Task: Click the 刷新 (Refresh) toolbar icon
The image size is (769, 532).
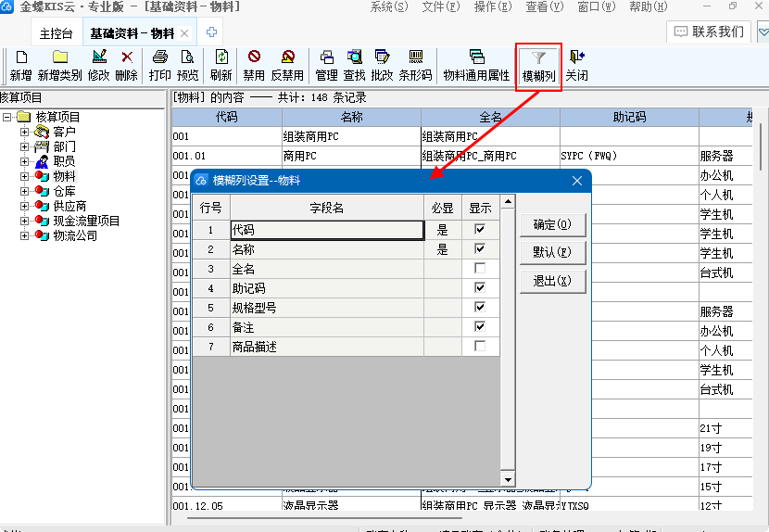Action: tap(221, 57)
